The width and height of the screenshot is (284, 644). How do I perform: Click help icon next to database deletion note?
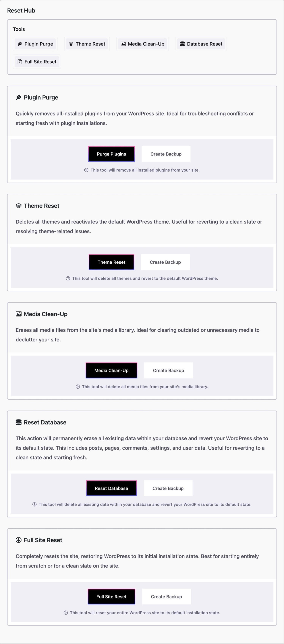point(34,504)
